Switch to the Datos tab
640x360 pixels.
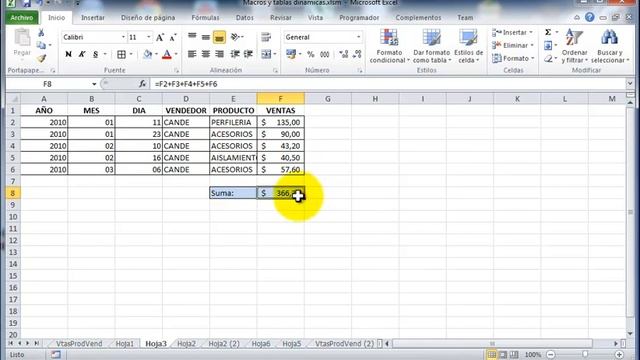[x=244, y=18]
